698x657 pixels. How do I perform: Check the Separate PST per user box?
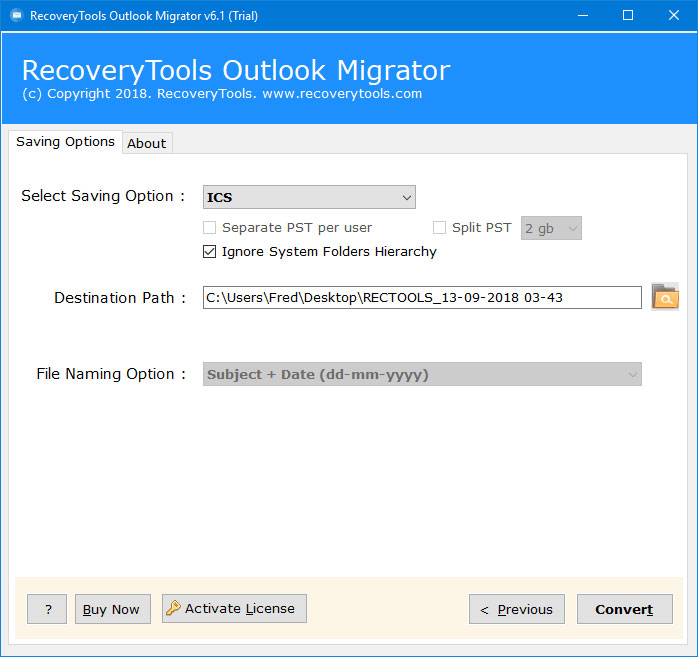209,227
